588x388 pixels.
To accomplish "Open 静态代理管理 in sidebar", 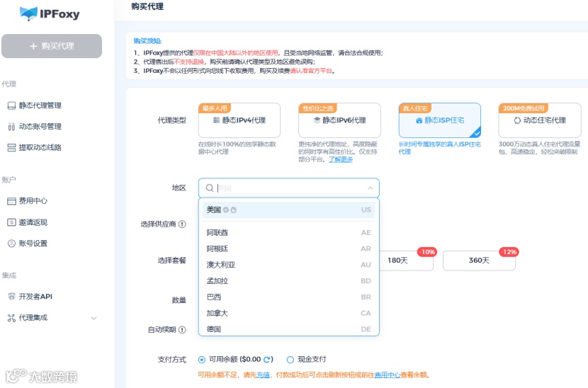I will 40,105.
